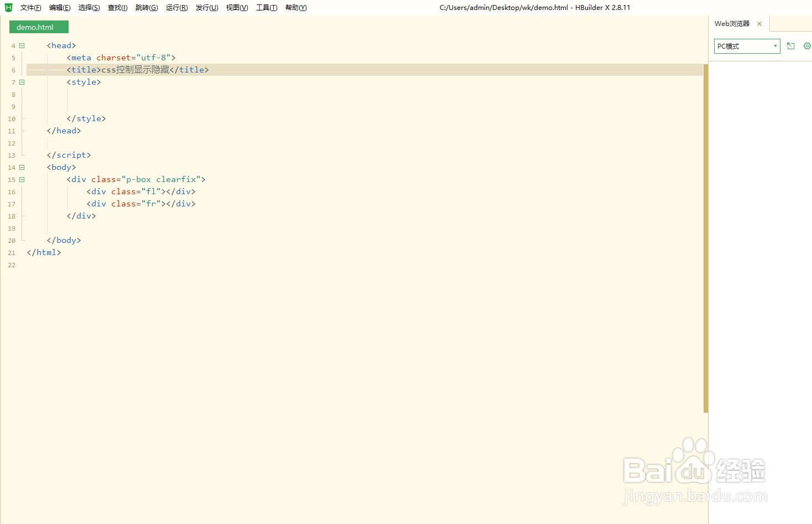This screenshot has width=812, height=524.
Task: Click the closing </div> on line 18
Action: (x=81, y=216)
